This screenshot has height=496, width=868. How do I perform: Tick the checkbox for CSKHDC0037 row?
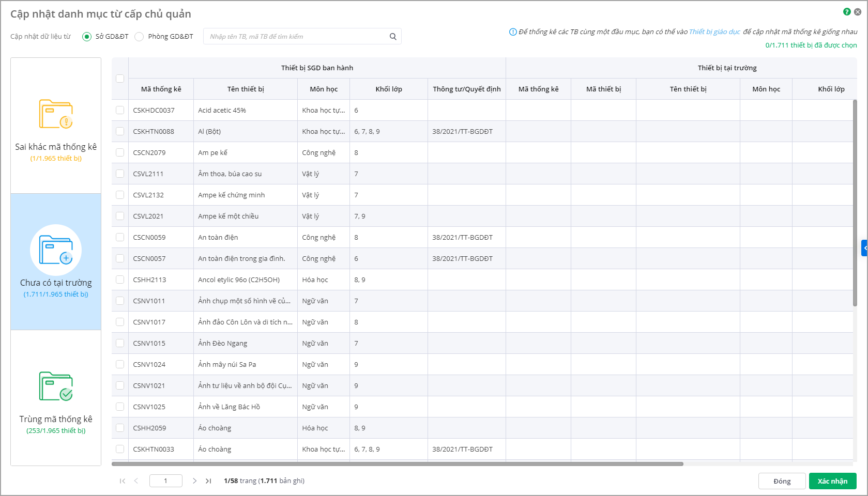[x=120, y=110]
